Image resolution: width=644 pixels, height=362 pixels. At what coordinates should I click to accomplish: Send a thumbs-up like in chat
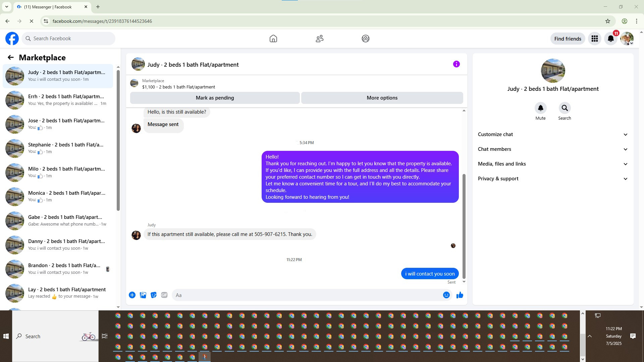point(460,295)
